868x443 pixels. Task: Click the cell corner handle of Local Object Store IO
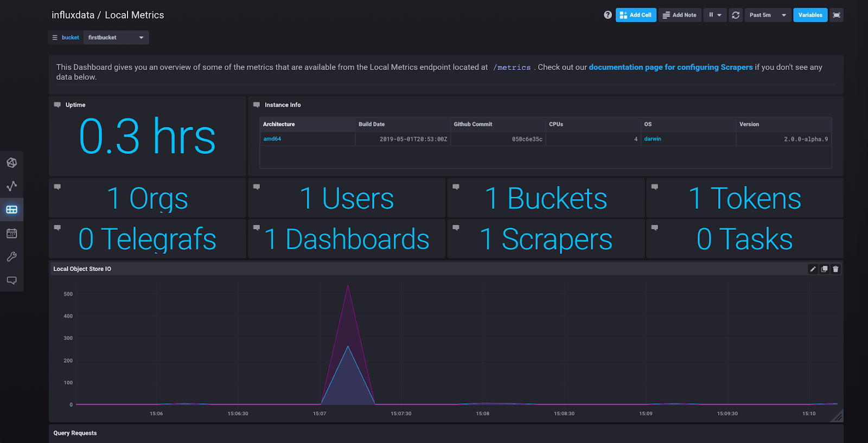coord(839,416)
